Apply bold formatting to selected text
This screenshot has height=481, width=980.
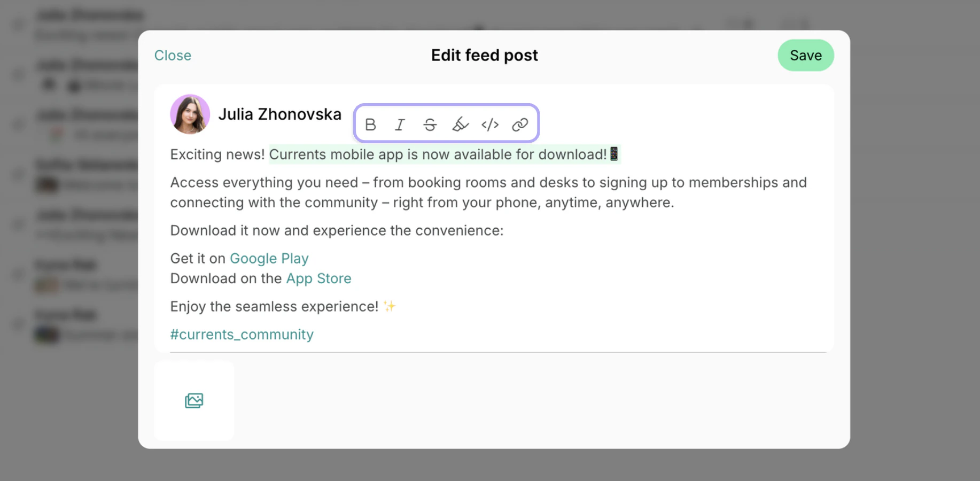click(x=370, y=125)
